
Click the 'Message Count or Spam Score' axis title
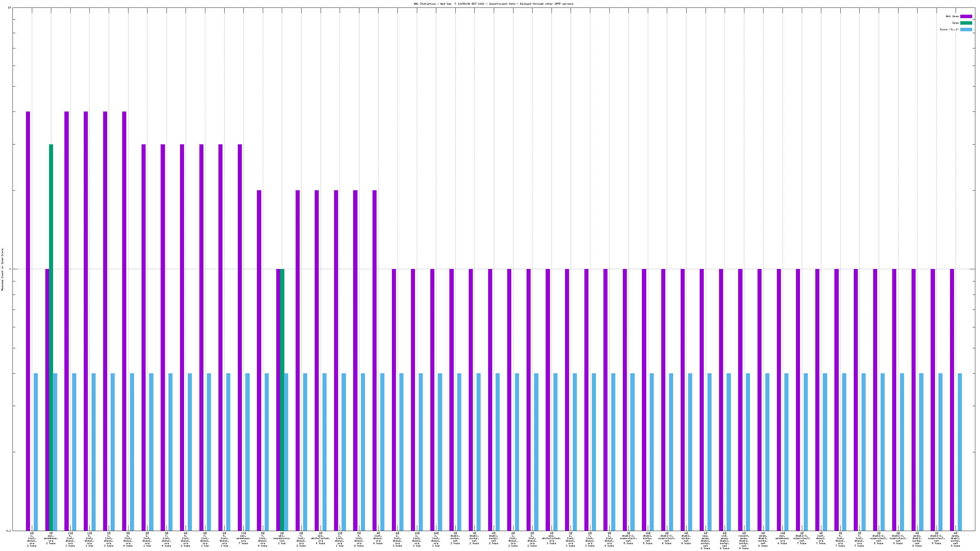[2, 269]
